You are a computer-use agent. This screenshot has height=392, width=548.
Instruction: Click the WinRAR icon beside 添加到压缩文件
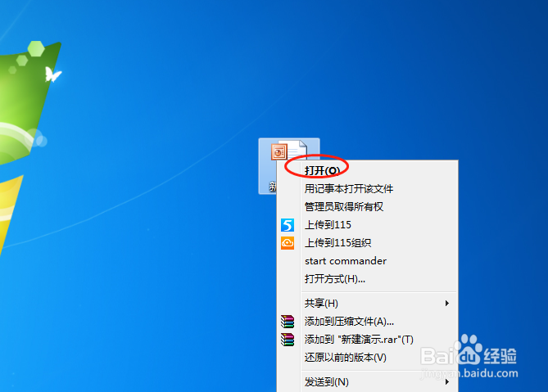[x=288, y=322]
